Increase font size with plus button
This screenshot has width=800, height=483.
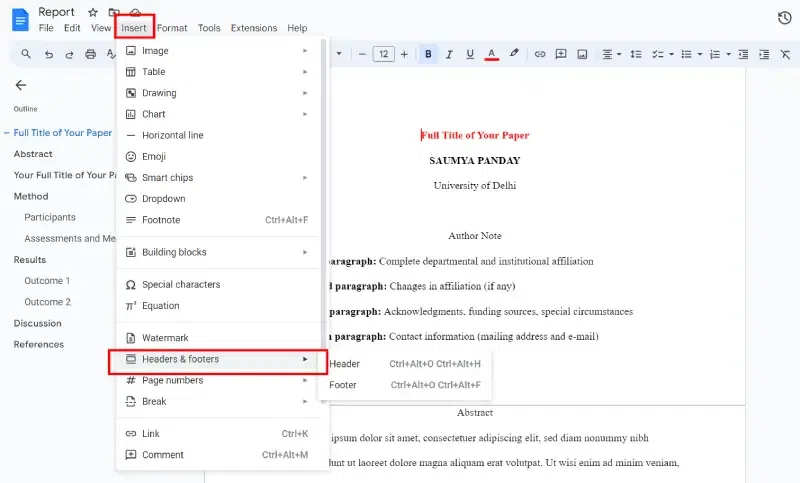point(404,54)
